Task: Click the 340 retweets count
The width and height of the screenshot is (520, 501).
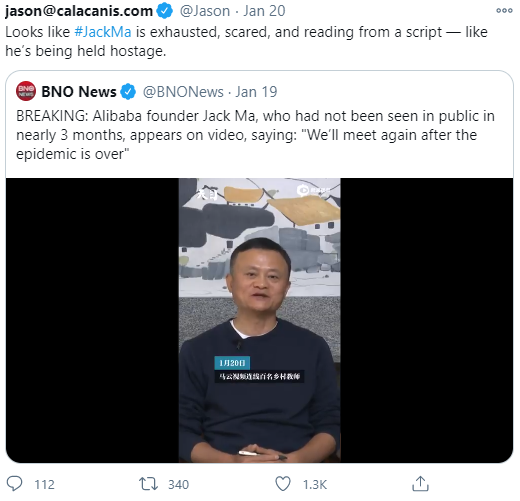Action: (178, 484)
